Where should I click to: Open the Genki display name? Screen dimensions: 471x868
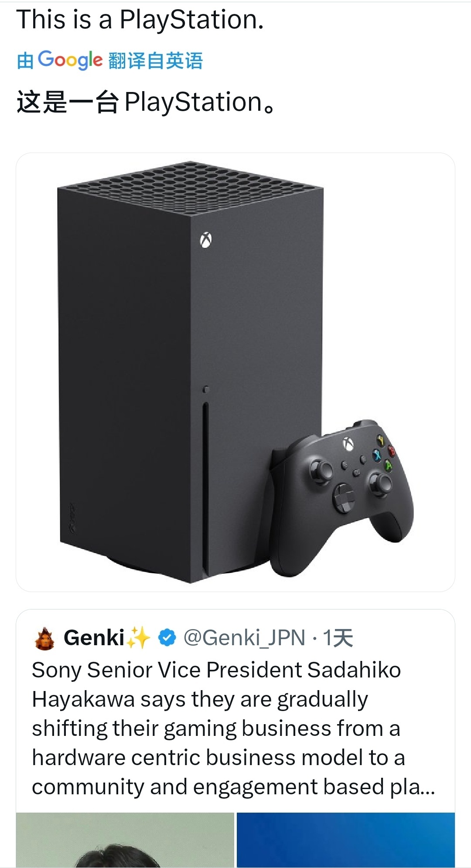pos(94,638)
